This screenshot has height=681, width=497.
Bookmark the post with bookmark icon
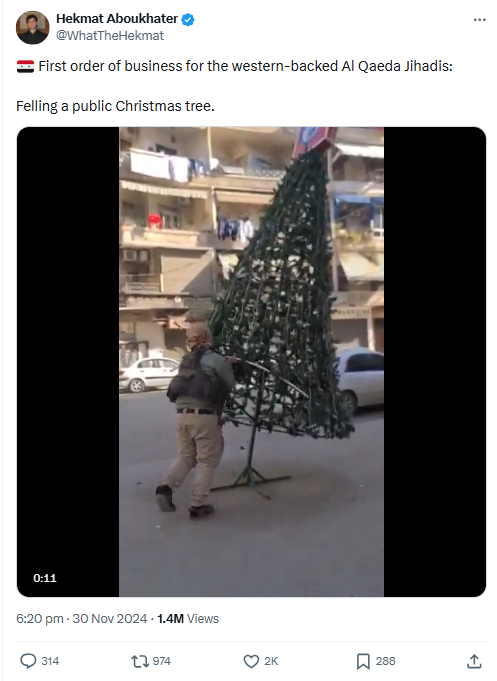(363, 661)
